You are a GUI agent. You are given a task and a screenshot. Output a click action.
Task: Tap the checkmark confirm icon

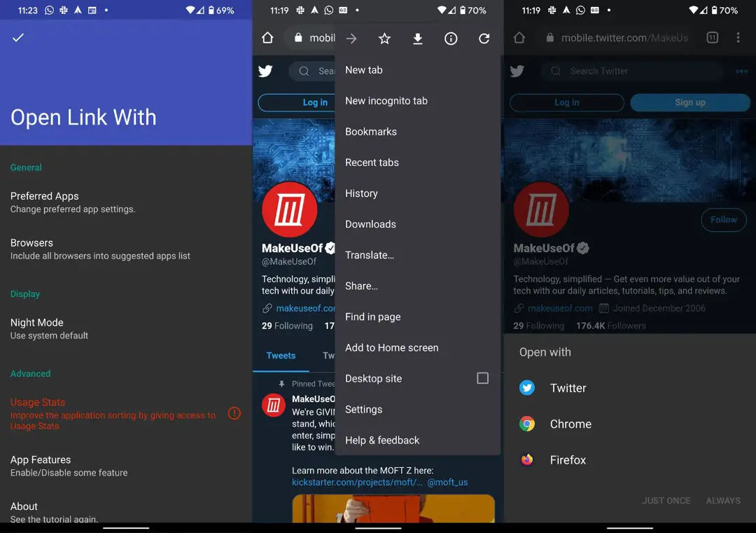(18, 38)
